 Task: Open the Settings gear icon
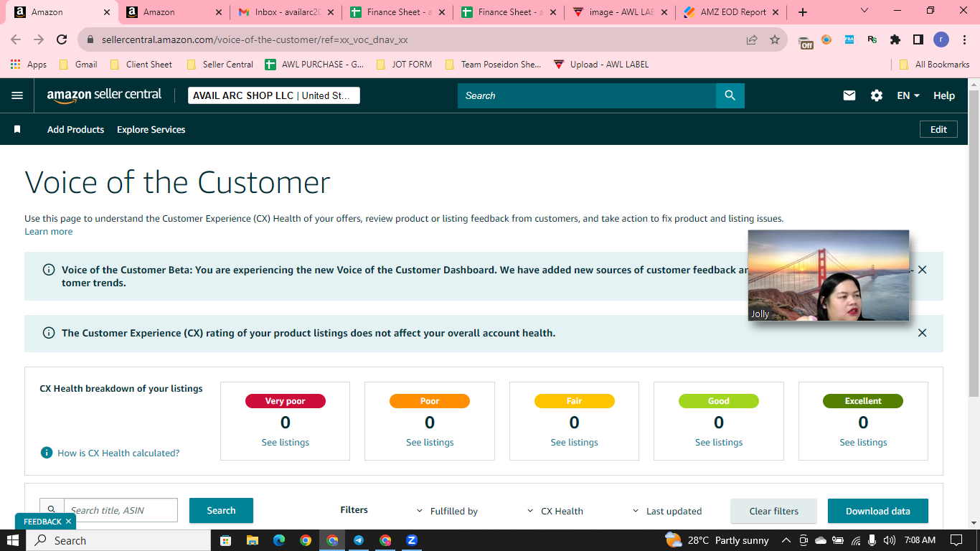pos(877,95)
